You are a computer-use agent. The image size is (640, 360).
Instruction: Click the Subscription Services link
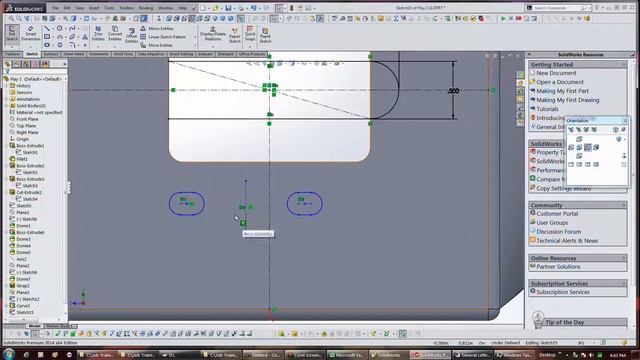tap(563, 292)
